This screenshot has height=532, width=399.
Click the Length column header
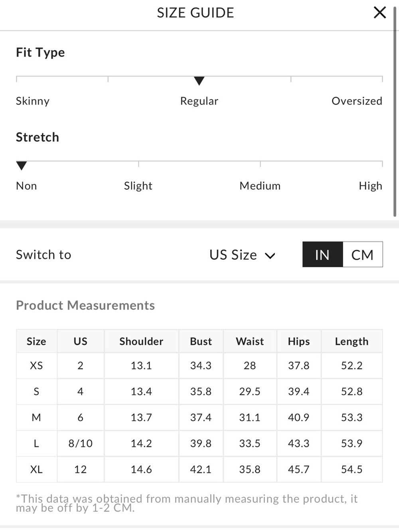tap(352, 341)
